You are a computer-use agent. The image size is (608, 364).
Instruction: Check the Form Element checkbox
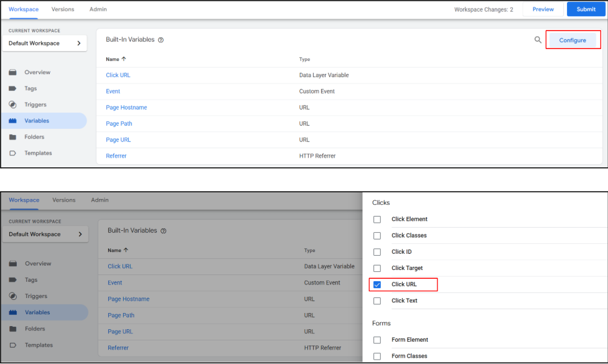[x=377, y=340]
